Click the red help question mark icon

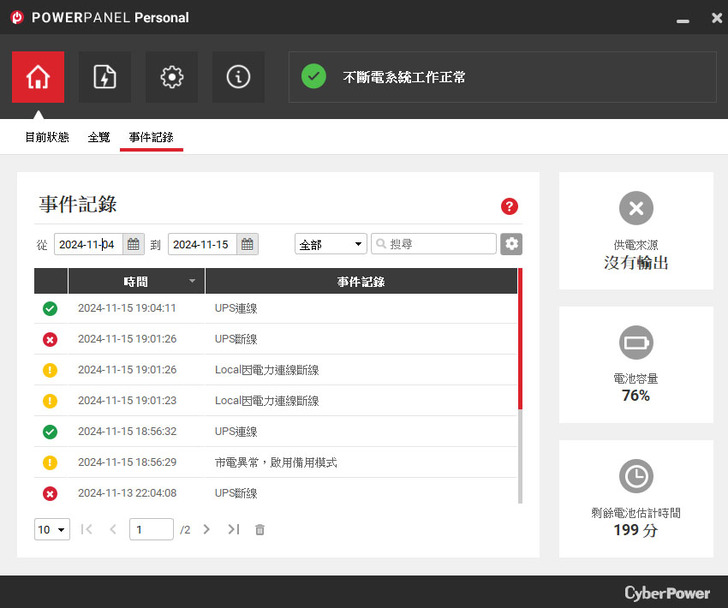tap(509, 206)
